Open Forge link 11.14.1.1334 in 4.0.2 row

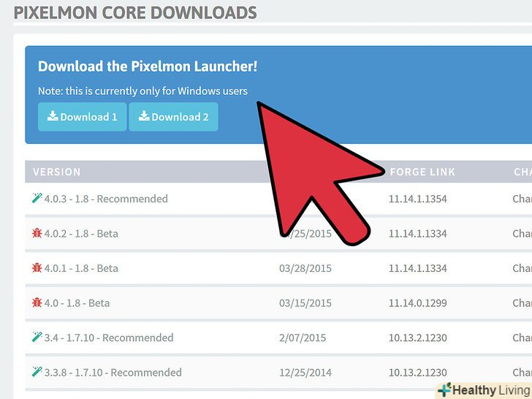(x=418, y=234)
